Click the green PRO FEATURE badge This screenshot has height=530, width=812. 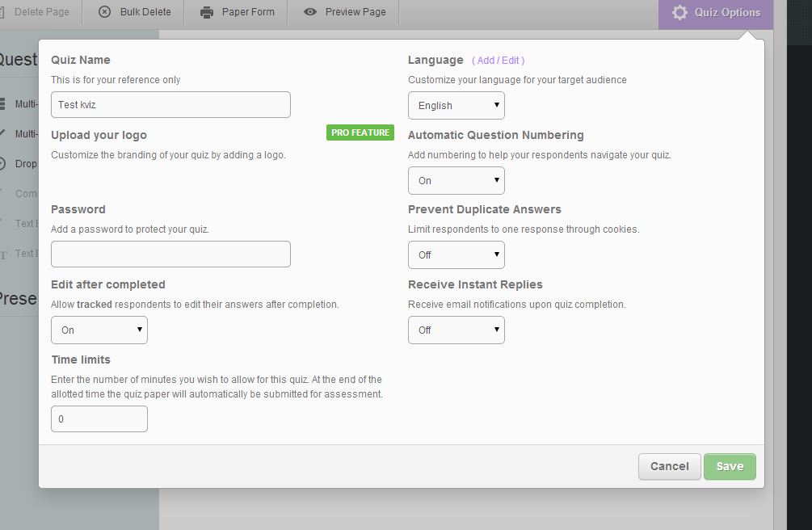point(360,132)
